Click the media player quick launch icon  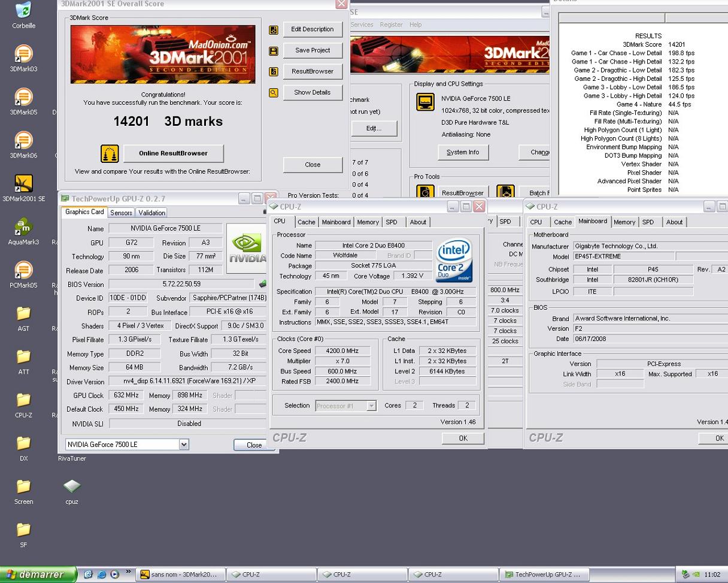pyautogui.click(x=114, y=574)
